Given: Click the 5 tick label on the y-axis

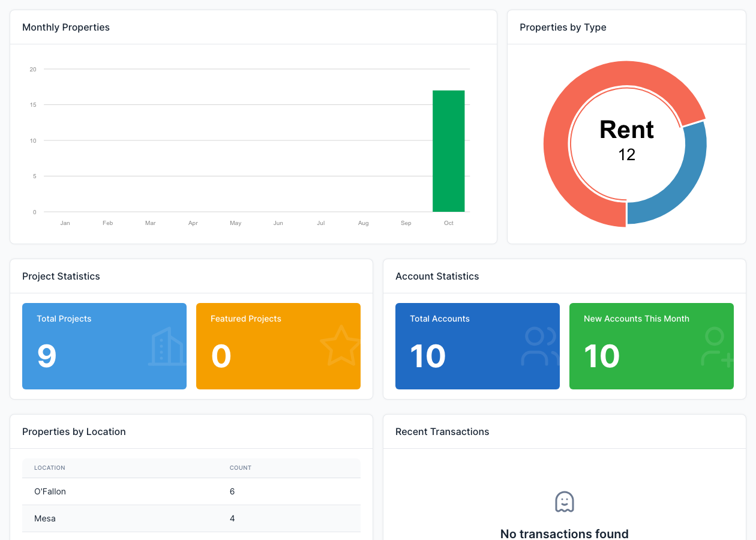Looking at the screenshot, I should pos(34,176).
